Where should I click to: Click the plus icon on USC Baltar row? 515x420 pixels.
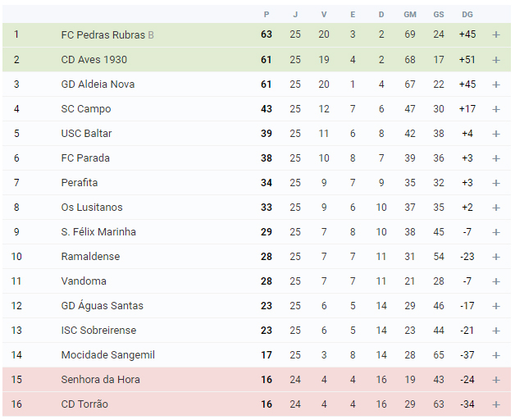tap(496, 134)
